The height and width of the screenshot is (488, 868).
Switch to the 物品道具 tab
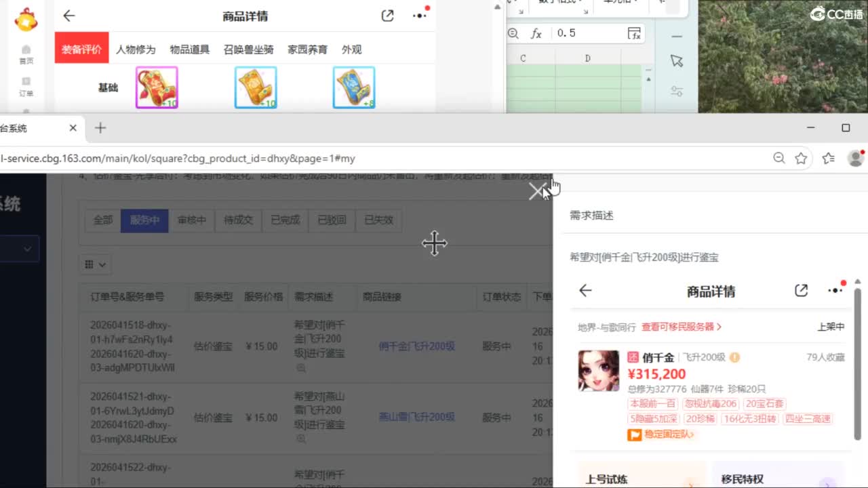pos(190,49)
